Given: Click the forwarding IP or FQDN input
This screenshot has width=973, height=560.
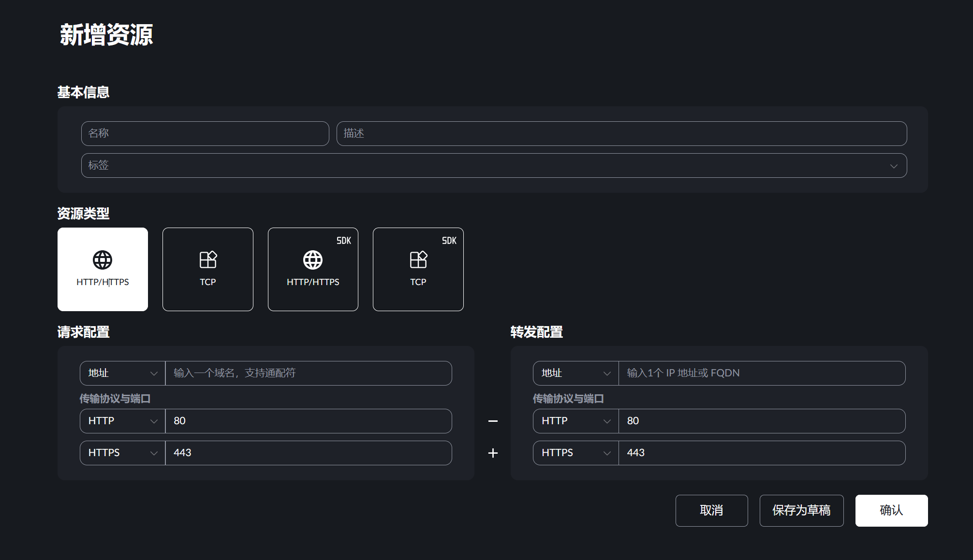Looking at the screenshot, I should click(x=762, y=373).
